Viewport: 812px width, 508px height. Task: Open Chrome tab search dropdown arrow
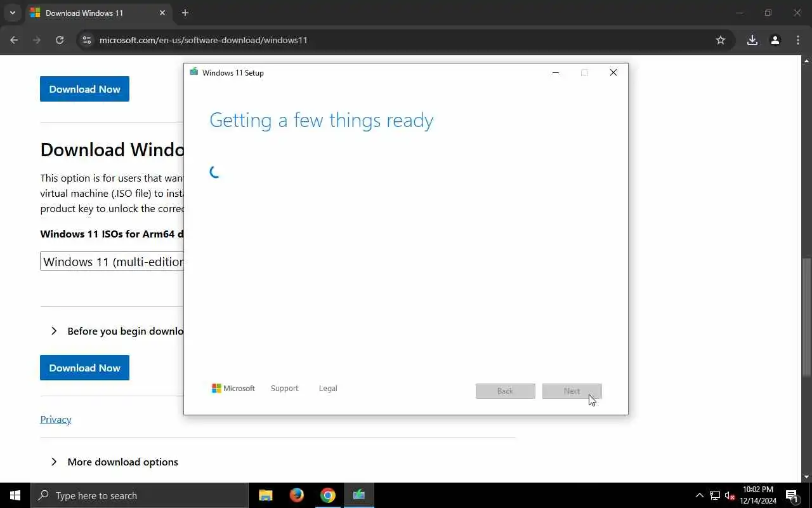click(x=12, y=13)
